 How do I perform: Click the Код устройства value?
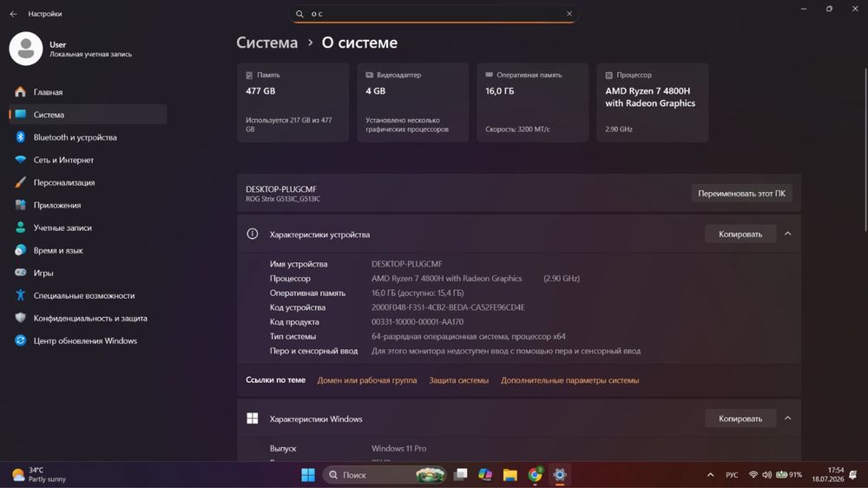[448, 307]
